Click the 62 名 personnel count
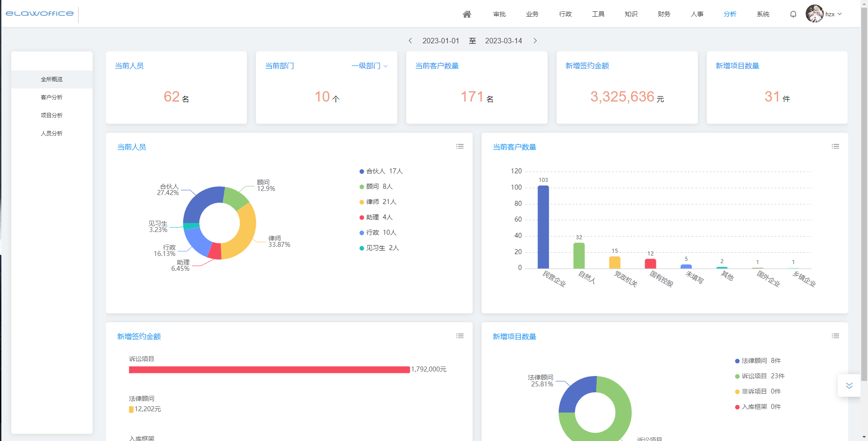Screen dimensions: 868x441 [x=176, y=97]
